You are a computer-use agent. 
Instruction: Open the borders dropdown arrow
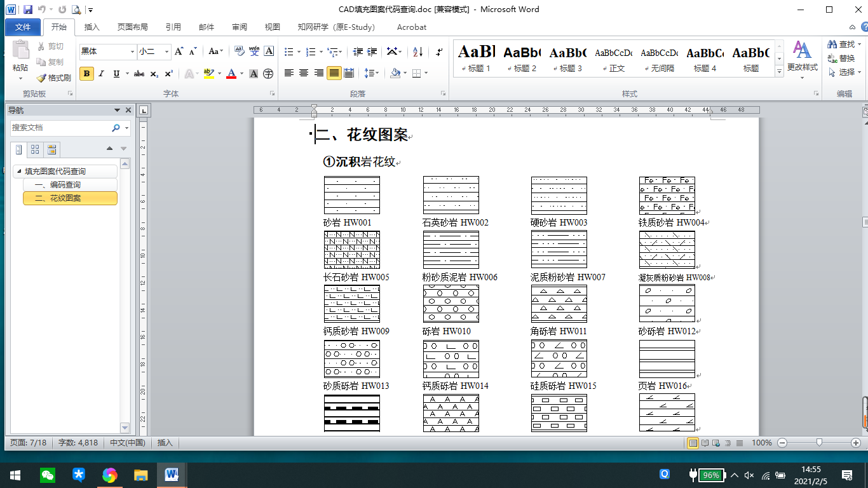click(425, 74)
